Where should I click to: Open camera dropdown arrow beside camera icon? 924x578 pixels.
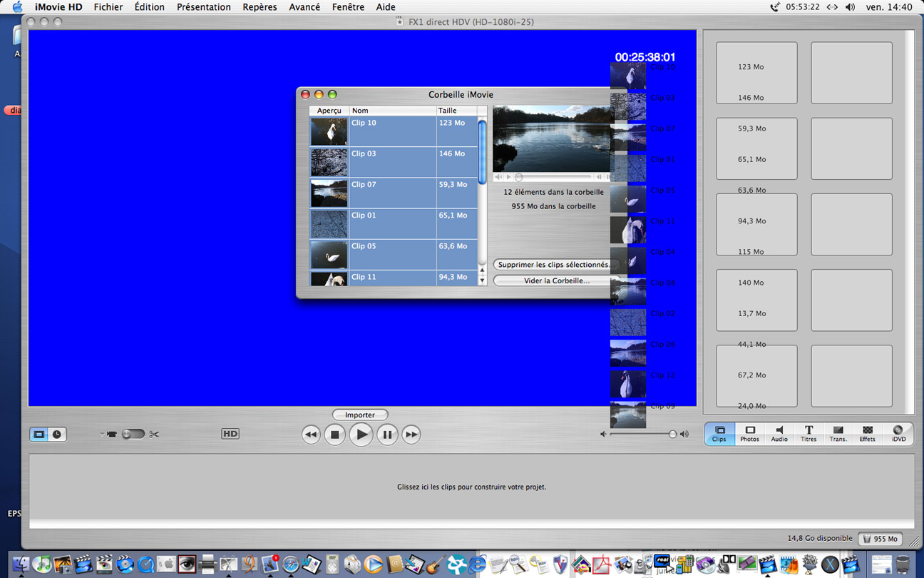coord(102,434)
